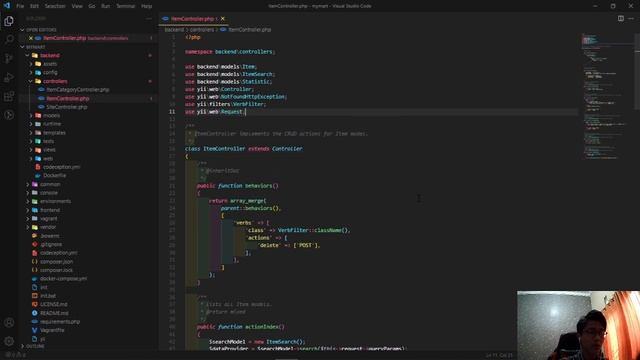This screenshot has height=360, width=640.
Task: Open the Edit menu
Action: click(34, 6)
